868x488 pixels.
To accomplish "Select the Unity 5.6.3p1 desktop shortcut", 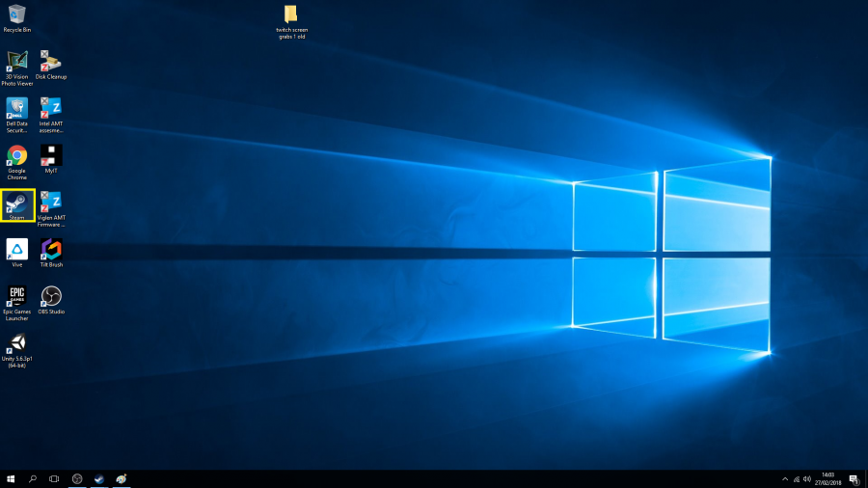I will click(16, 350).
